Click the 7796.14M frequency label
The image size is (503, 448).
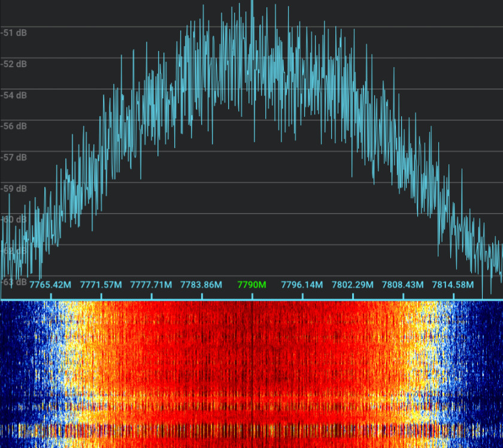pyautogui.click(x=302, y=284)
